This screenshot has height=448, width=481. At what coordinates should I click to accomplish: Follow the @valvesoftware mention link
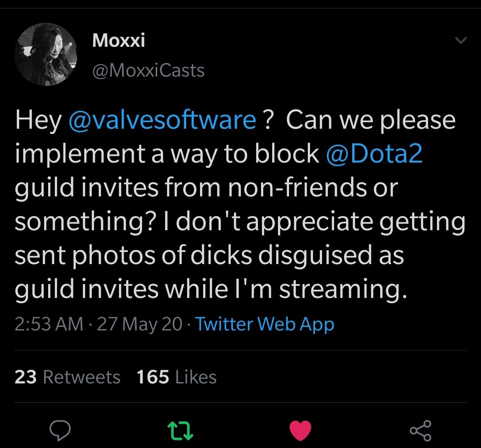(x=163, y=120)
